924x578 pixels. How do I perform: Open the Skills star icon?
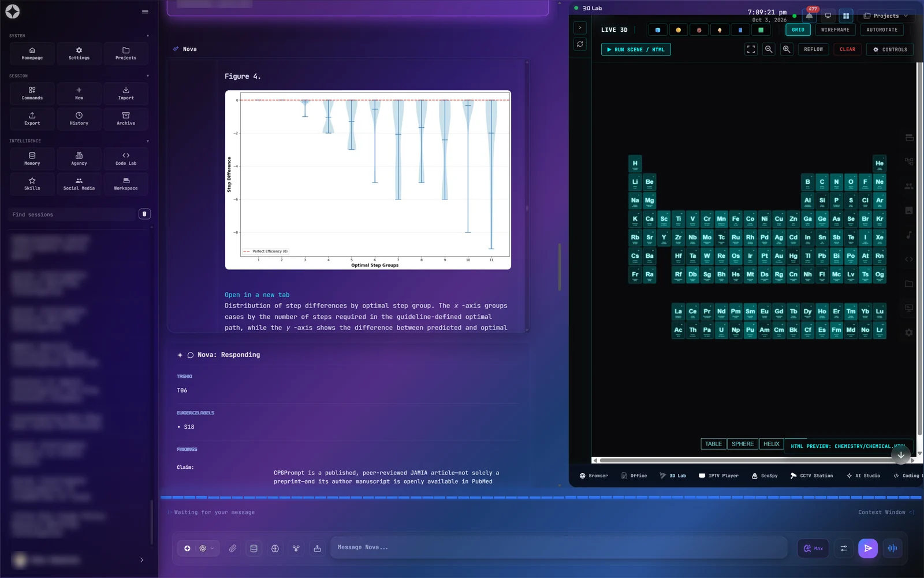coord(32,184)
